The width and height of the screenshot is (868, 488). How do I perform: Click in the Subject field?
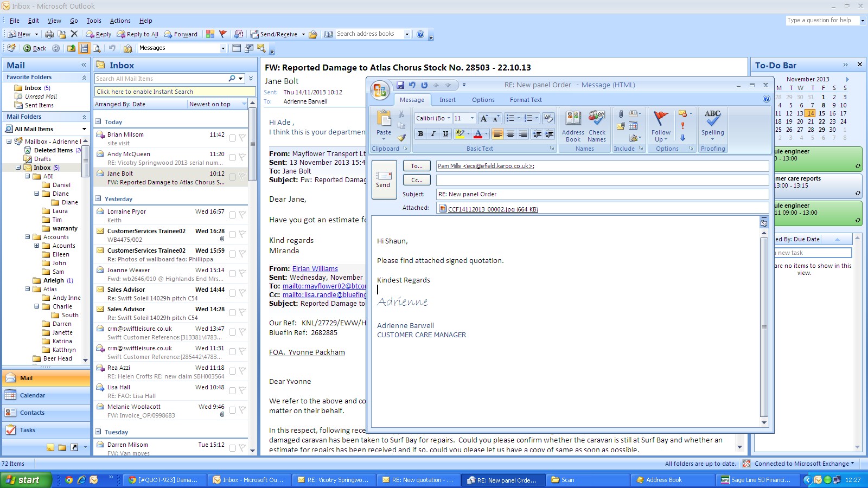pos(602,194)
